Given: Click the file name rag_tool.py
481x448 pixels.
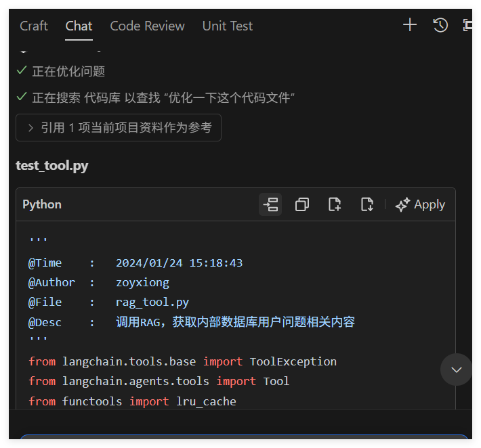Looking at the screenshot, I should 152,303.
